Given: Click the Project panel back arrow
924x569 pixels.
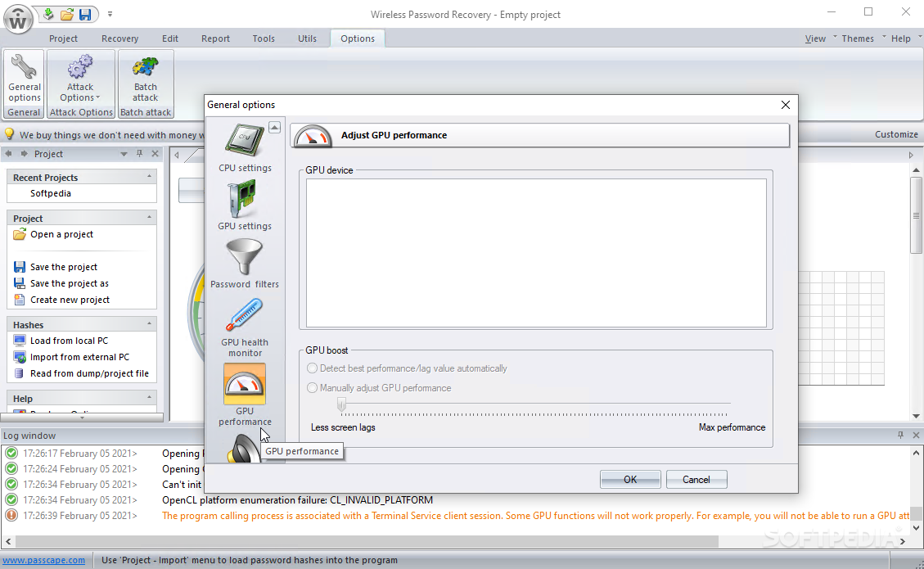Looking at the screenshot, I should pos(8,153).
